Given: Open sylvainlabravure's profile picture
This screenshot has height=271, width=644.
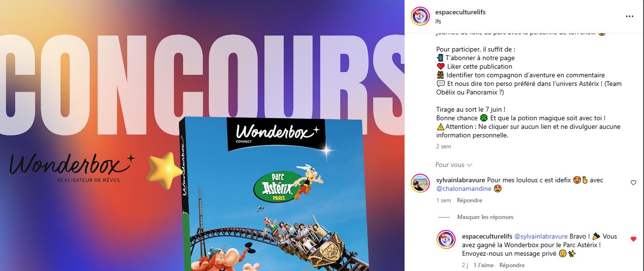Looking at the screenshot, I should (420, 183).
